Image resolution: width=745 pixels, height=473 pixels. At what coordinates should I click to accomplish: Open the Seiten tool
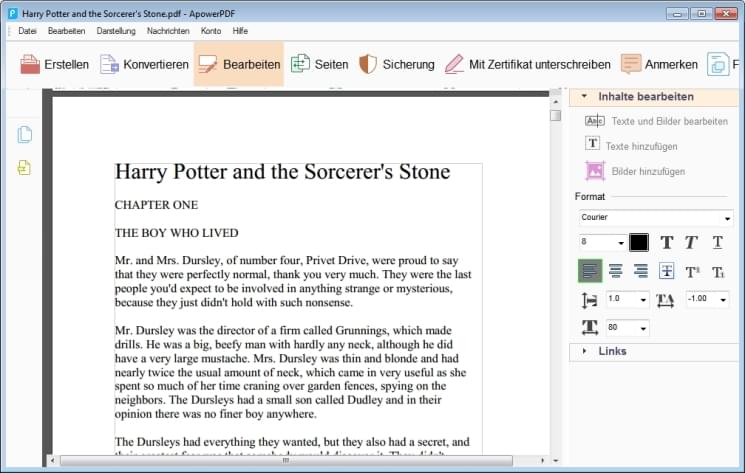319,64
